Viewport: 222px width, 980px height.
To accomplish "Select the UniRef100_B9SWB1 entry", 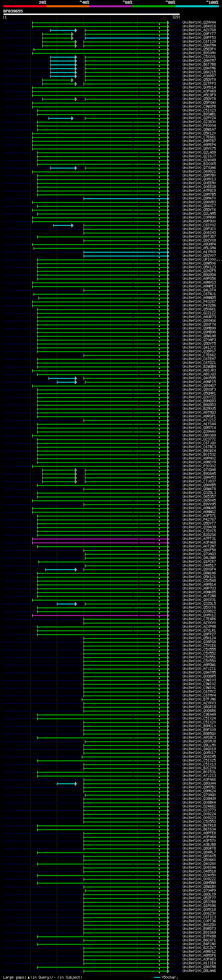I will [199, 114].
